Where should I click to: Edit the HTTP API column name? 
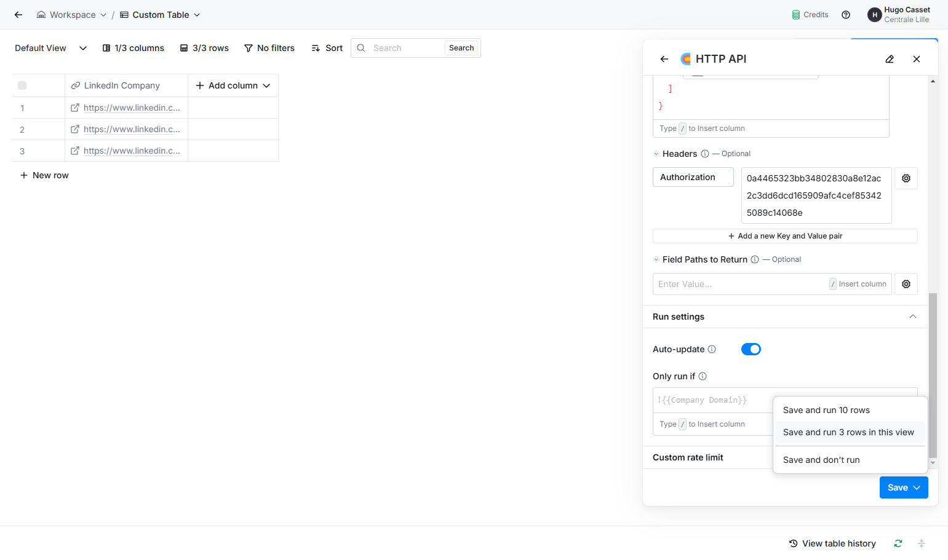click(890, 59)
